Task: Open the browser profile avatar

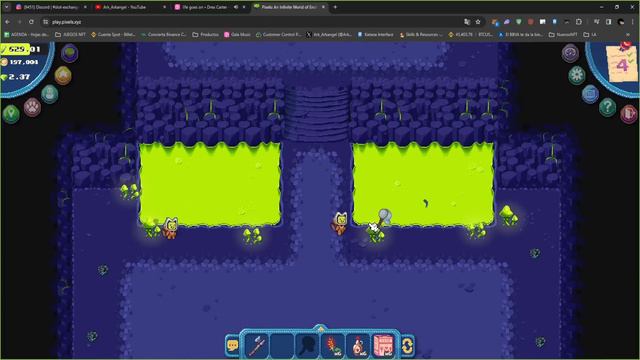Action: (x=621, y=22)
